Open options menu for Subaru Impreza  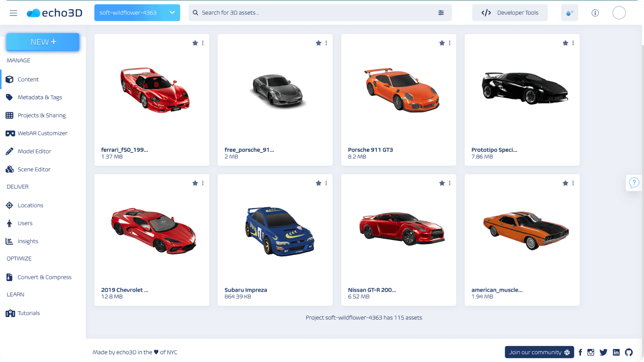326,183
